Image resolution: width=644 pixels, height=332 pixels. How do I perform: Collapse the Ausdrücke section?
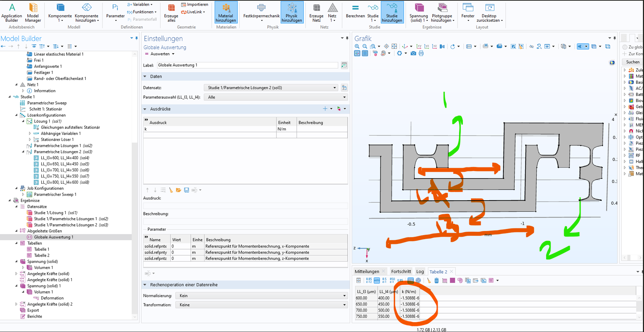(x=145, y=109)
